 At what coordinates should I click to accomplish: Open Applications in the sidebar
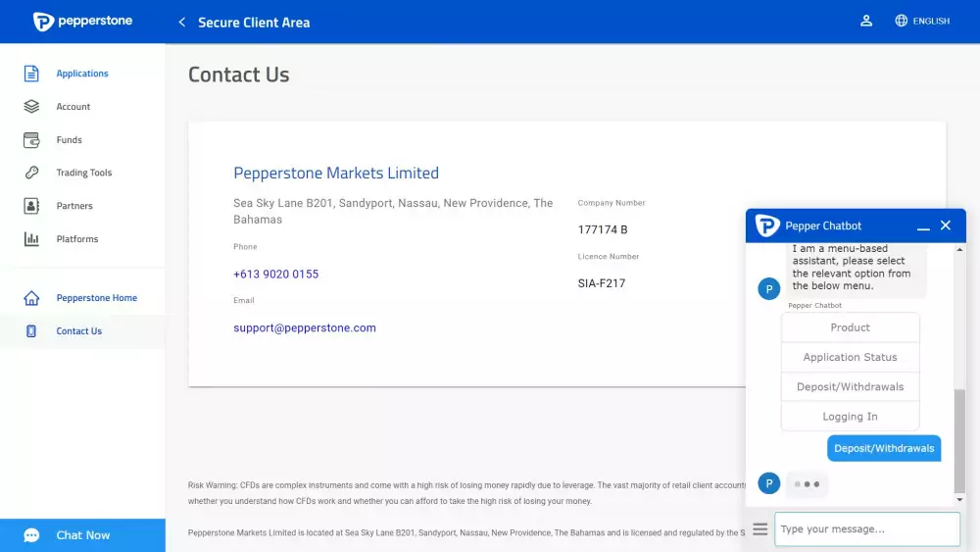82,74
